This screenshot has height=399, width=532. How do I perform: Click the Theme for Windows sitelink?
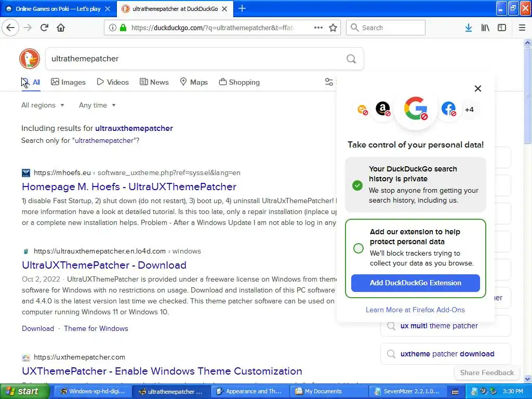tap(96, 328)
